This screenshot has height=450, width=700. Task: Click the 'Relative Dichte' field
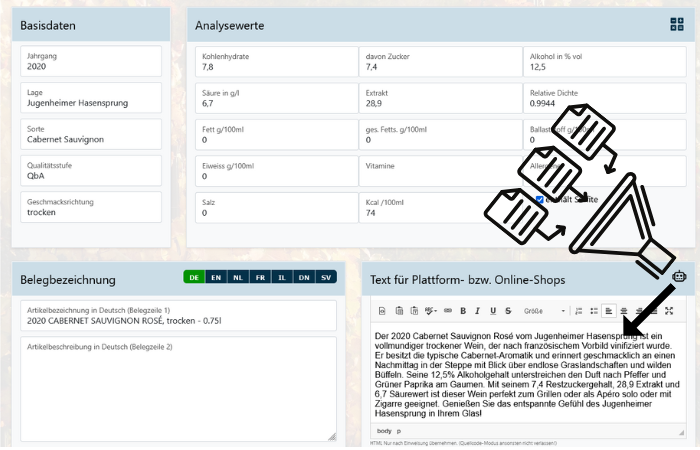[x=604, y=98]
